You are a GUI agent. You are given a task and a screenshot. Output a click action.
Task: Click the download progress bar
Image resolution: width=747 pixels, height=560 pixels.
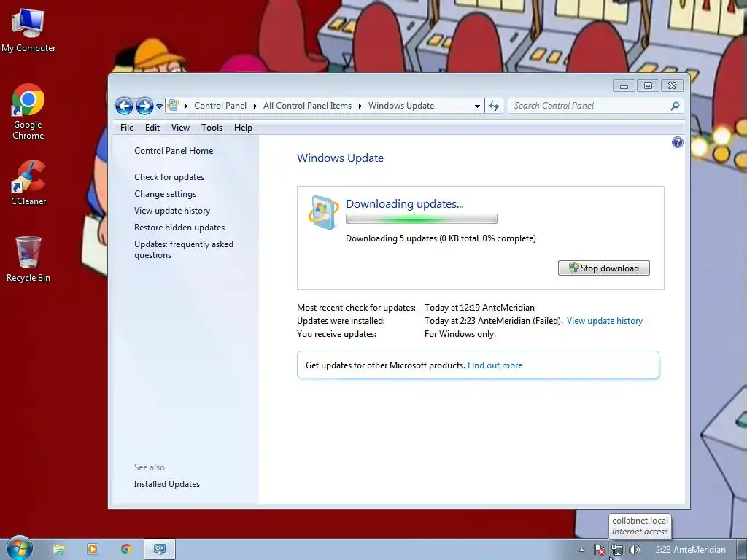pyautogui.click(x=422, y=219)
